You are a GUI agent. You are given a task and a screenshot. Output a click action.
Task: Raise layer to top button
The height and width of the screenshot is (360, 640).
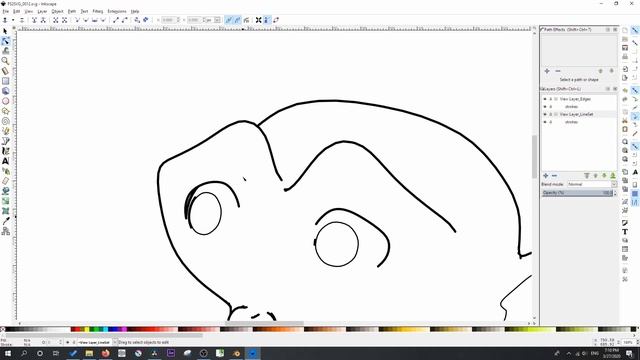click(x=587, y=176)
